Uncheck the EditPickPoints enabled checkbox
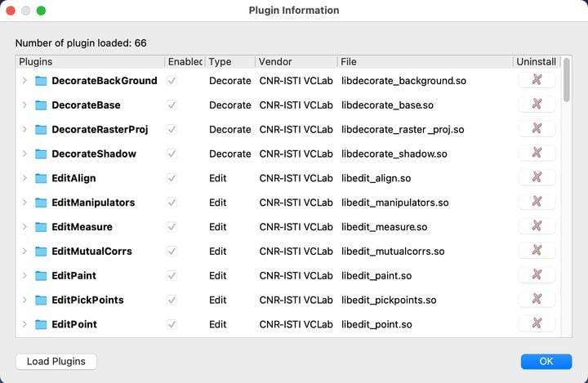The width and height of the screenshot is (588, 383). coord(171,300)
